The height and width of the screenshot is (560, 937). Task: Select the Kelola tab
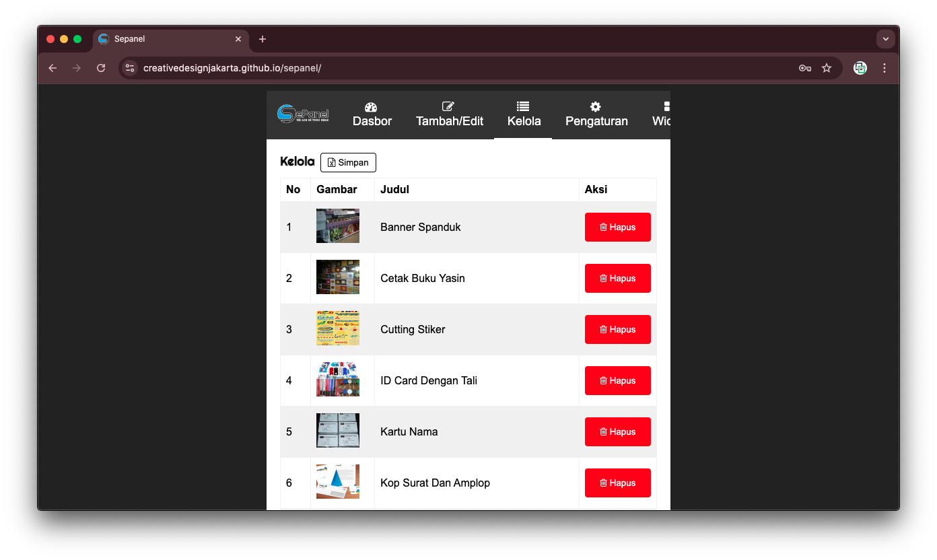(x=524, y=114)
